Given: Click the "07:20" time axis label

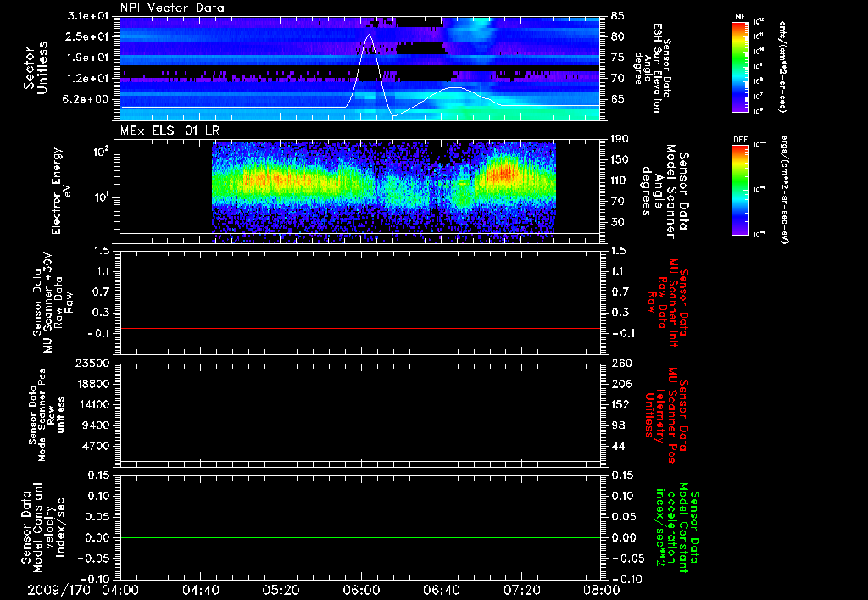Looking at the screenshot, I should point(521,590).
